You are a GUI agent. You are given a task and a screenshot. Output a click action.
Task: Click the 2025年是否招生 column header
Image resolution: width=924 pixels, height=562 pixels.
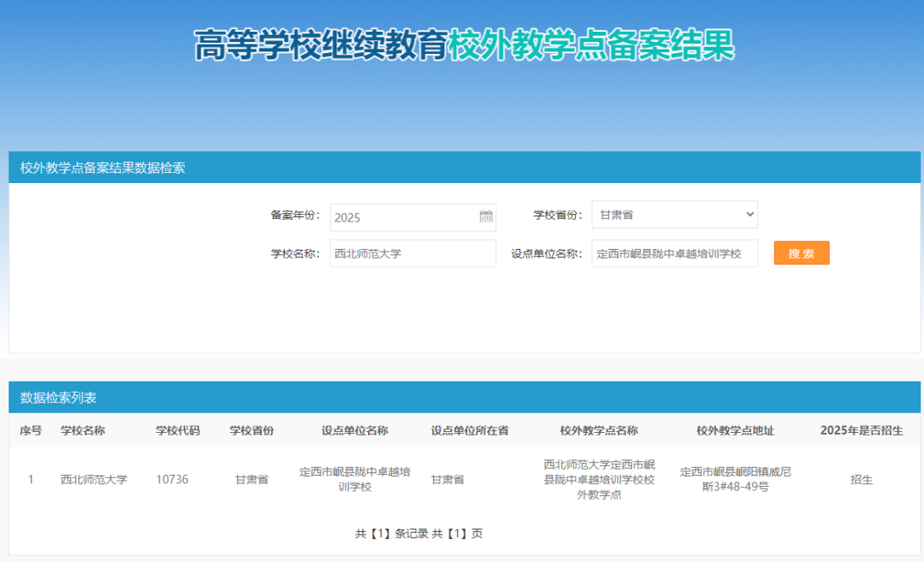tap(862, 431)
